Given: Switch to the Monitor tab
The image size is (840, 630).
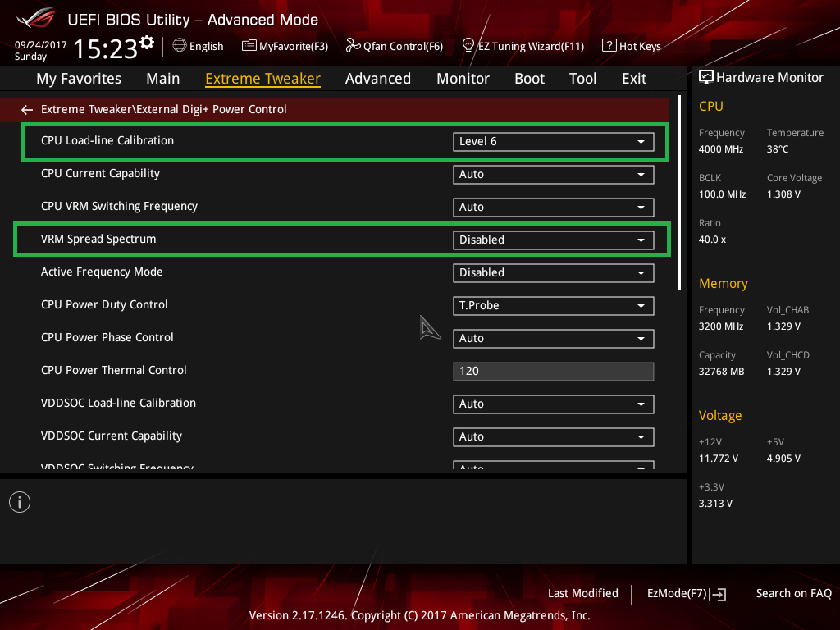Looking at the screenshot, I should click(x=463, y=79).
